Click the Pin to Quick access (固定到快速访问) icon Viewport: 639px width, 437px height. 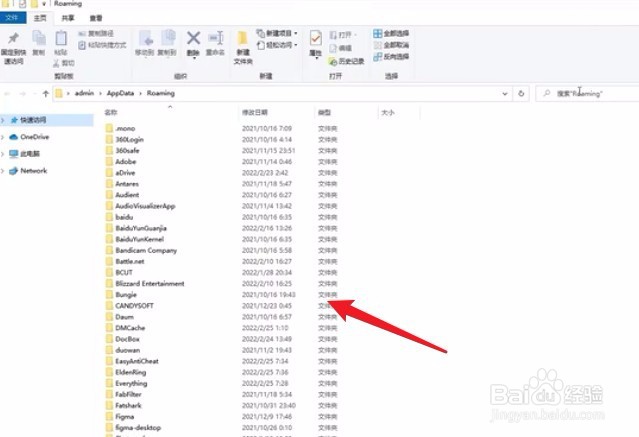tap(13, 38)
